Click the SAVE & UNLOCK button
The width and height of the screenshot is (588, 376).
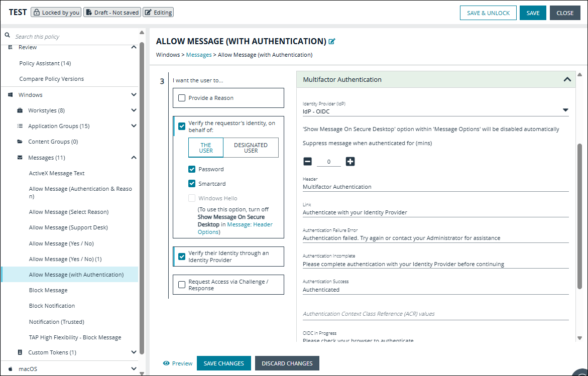[488, 13]
